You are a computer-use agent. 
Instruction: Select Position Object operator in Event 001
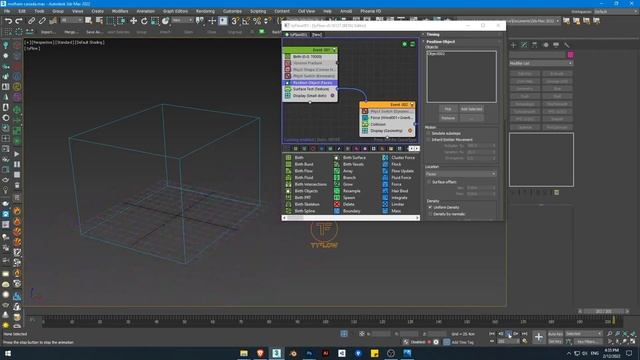310,83
